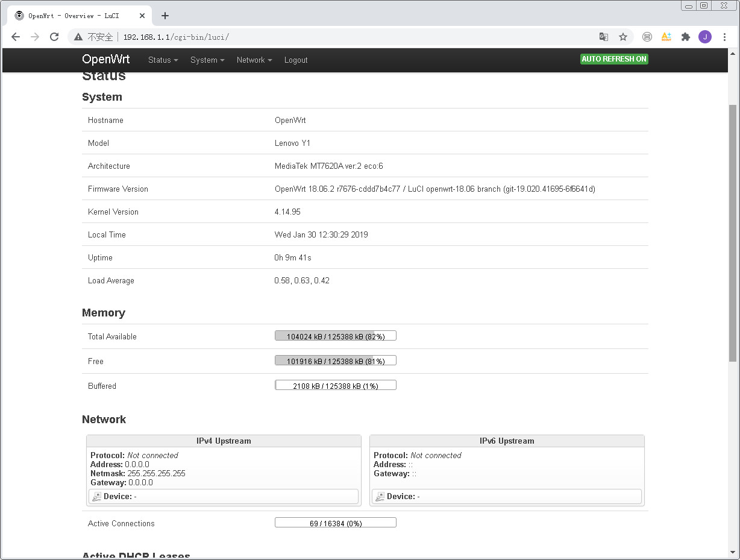Click the uptime value 0h 9m 41s

[x=293, y=257]
